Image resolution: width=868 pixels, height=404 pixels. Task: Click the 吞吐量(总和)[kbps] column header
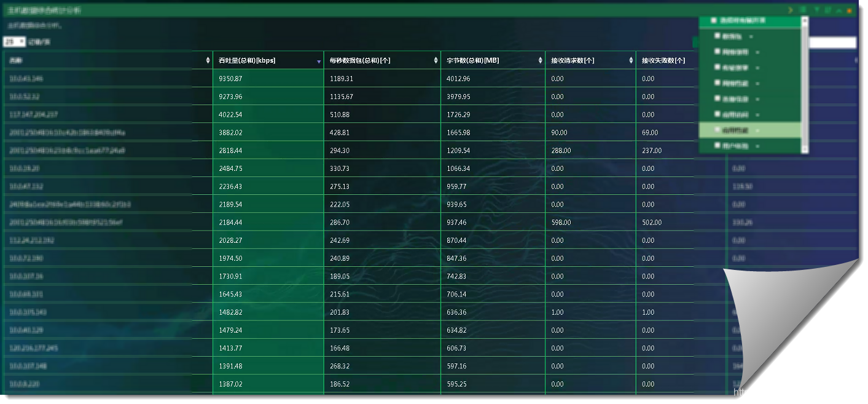pos(268,60)
